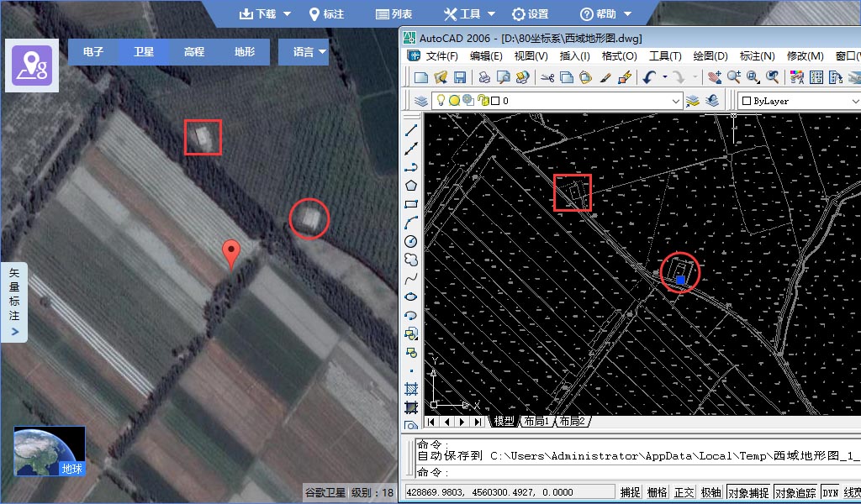The image size is (861, 504).
Task: Select the Point draw tool
Action: tap(411, 370)
